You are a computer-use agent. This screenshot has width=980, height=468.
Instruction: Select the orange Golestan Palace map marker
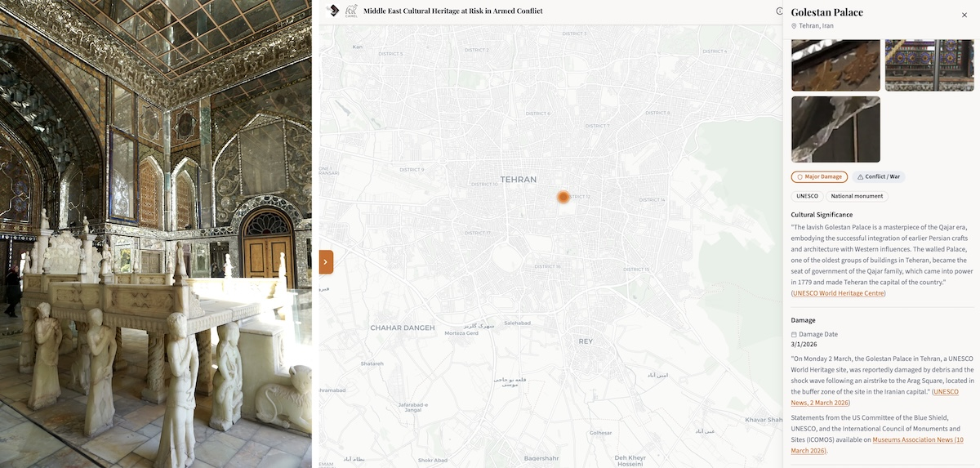tap(563, 197)
